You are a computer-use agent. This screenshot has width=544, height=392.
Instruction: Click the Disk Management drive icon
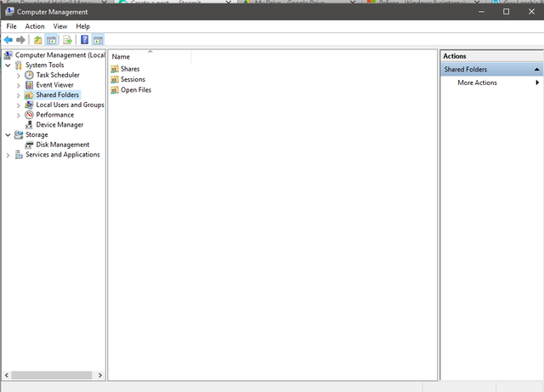pyautogui.click(x=29, y=145)
